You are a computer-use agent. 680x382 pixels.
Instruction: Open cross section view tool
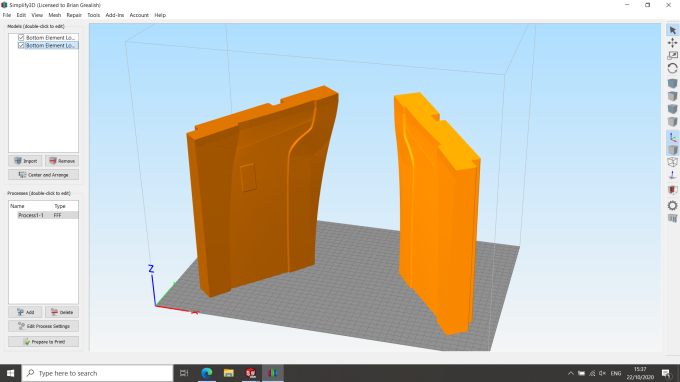672,190
